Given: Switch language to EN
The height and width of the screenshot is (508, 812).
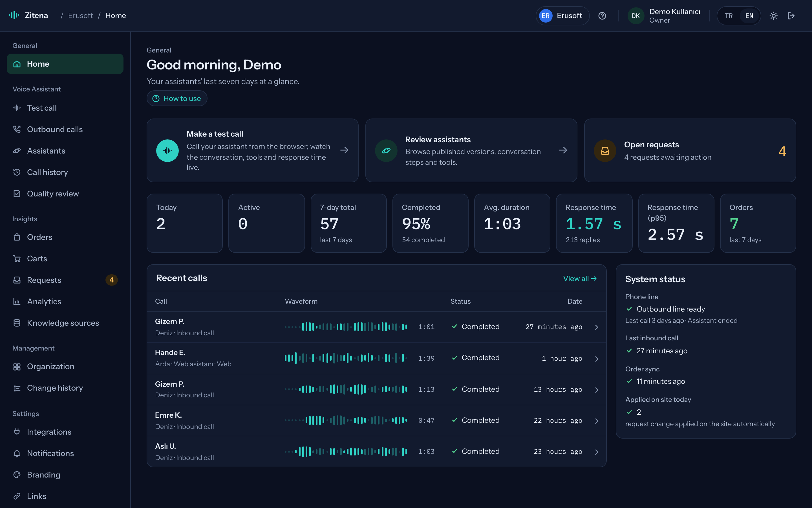Looking at the screenshot, I should [x=749, y=16].
